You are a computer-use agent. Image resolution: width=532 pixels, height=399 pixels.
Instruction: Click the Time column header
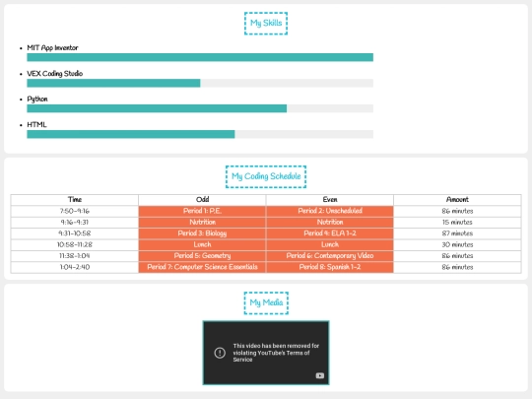point(75,199)
